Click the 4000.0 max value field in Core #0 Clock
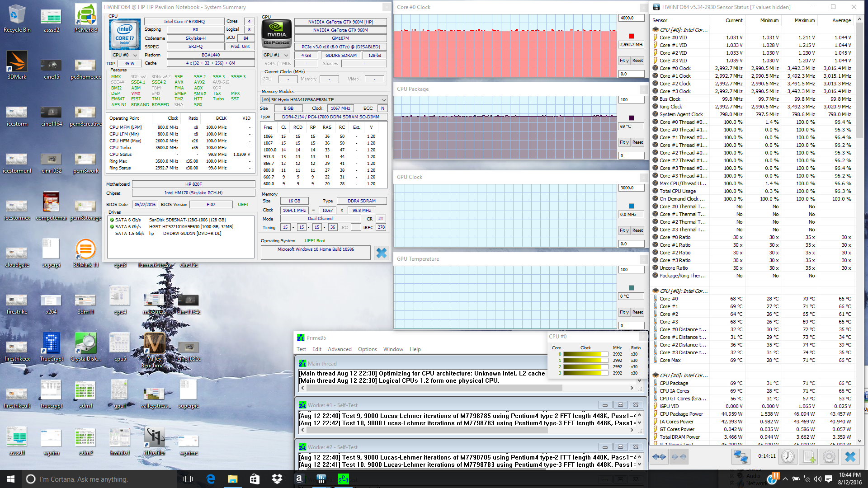868x488 pixels. click(631, 18)
